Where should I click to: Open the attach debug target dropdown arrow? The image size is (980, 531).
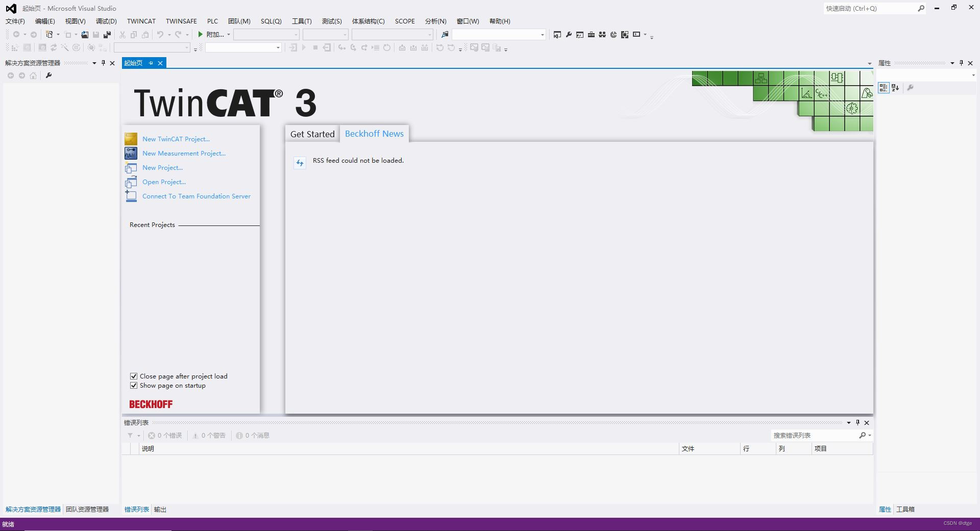pos(228,35)
